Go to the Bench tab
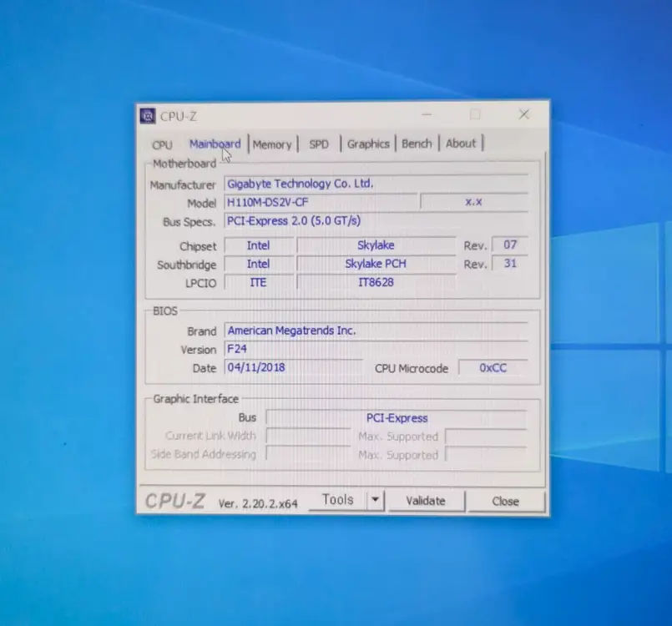 tap(417, 143)
